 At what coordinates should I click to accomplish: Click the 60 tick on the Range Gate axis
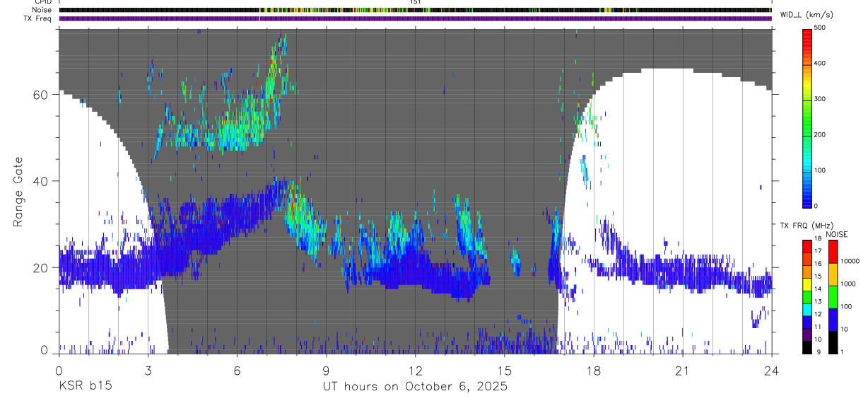tap(42, 95)
